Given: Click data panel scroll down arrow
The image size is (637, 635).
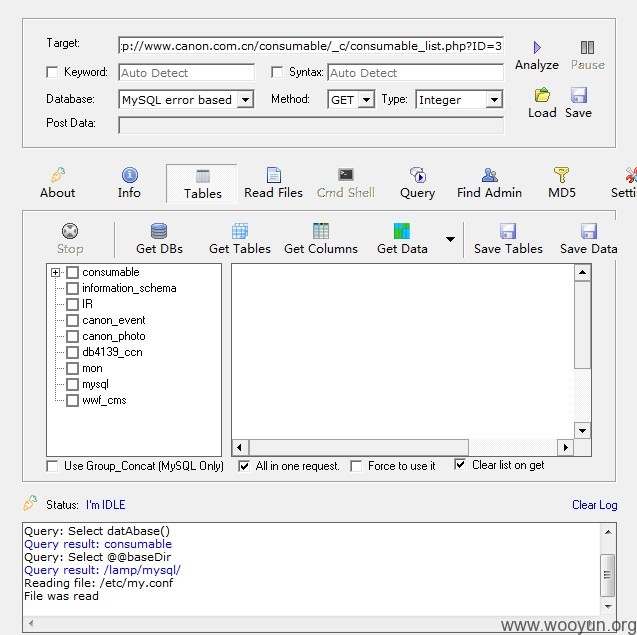Looking at the screenshot, I should [583, 431].
